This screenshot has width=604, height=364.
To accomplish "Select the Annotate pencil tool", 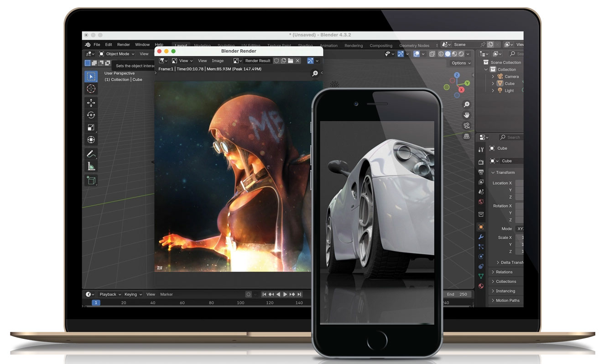I will pos(91,154).
